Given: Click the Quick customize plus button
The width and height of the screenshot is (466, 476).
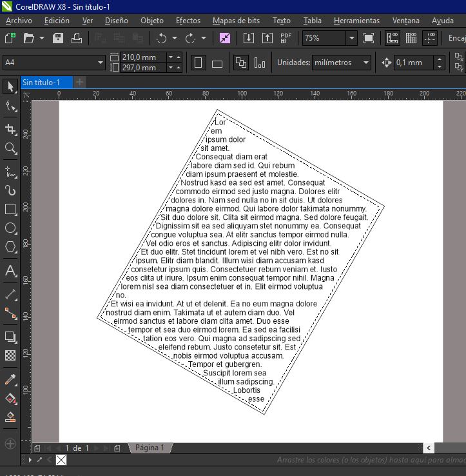Looking at the screenshot, I should (10, 444).
